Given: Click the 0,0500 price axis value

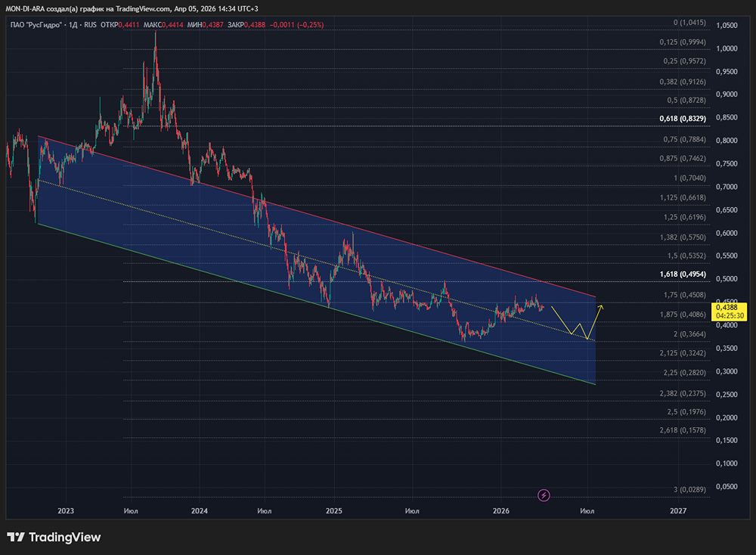Looking at the screenshot, I should pyautogui.click(x=727, y=486).
